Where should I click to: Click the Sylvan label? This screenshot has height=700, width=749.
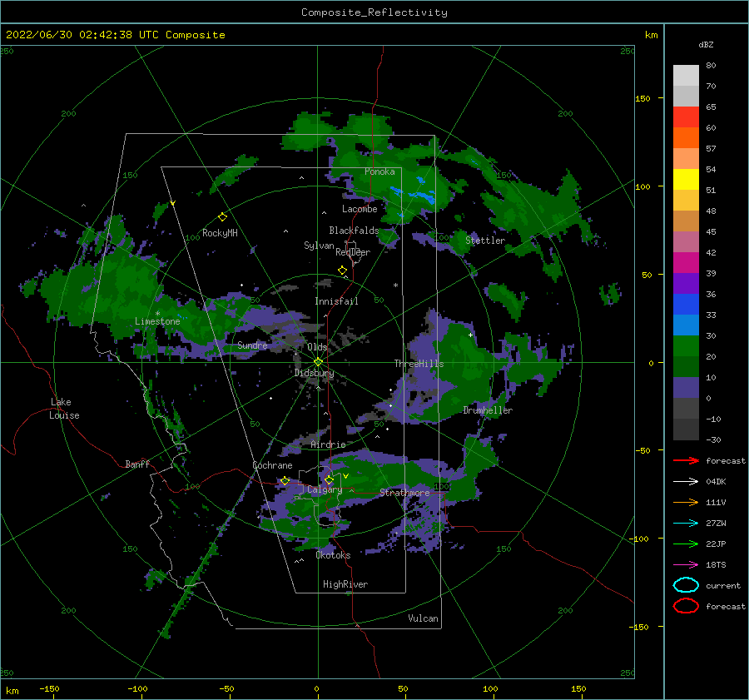coord(319,246)
